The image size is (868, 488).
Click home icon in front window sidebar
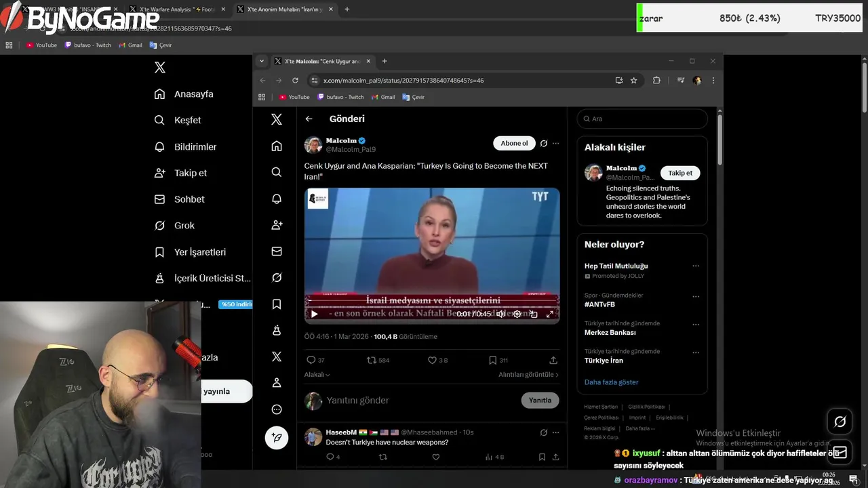click(x=277, y=146)
